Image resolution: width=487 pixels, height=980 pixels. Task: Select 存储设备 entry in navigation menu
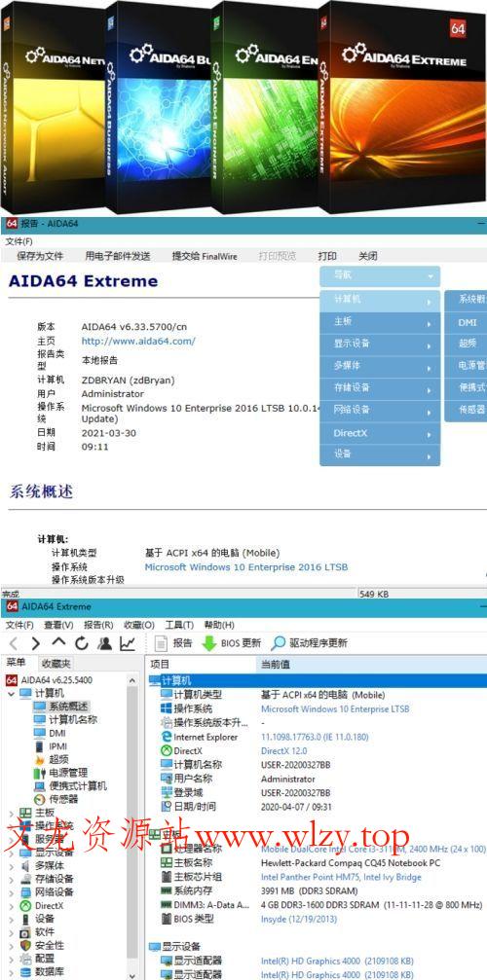click(x=380, y=388)
